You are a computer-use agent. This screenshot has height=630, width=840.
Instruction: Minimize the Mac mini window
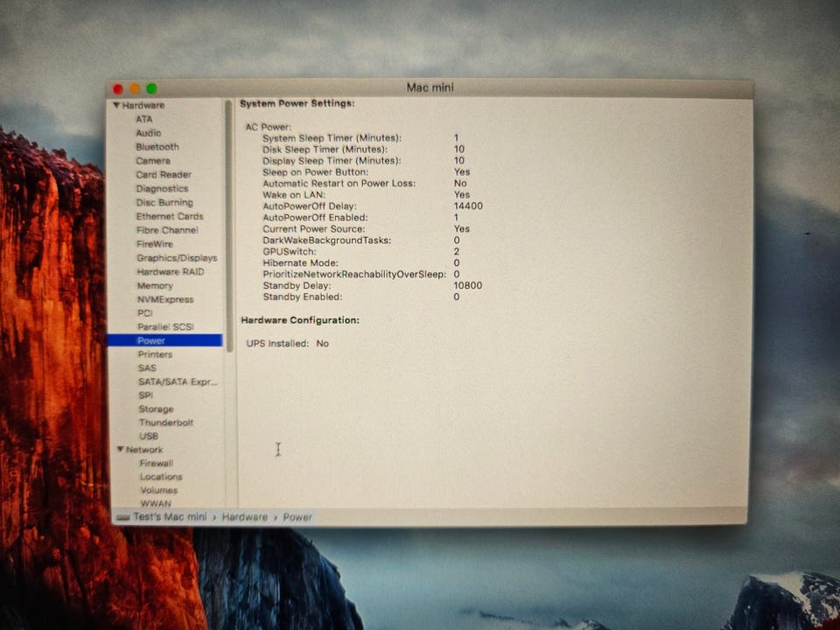pyautogui.click(x=135, y=89)
